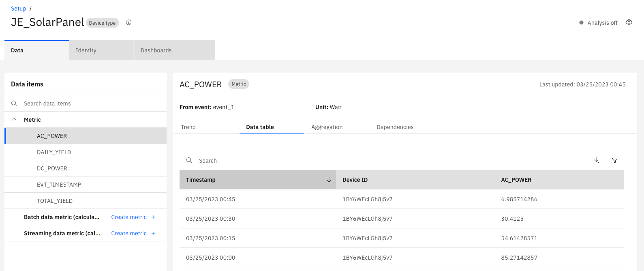The width and height of the screenshot is (644, 271).
Task: Click plus icon for Streaming data metric
Action: (153, 233)
